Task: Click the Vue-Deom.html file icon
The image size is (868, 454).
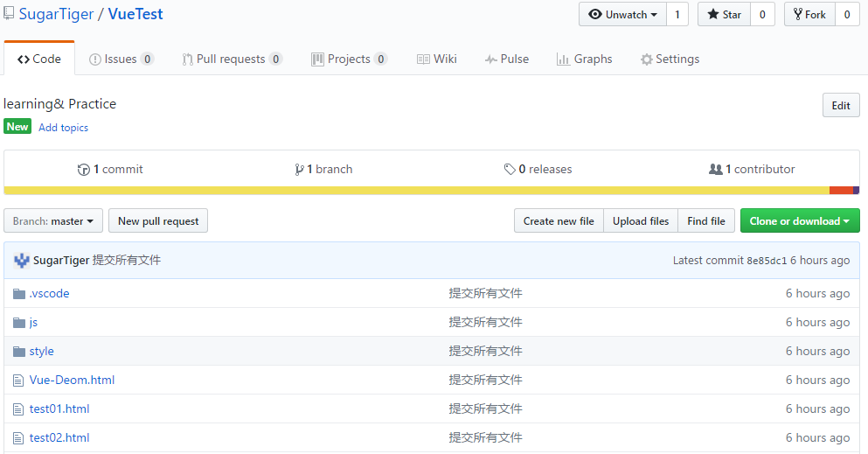Action: pyautogui.click(x=18, y=381)
